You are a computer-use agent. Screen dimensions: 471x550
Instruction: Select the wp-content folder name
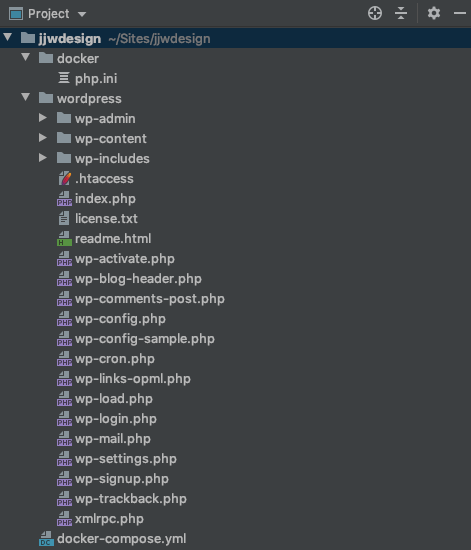point(111,139)
